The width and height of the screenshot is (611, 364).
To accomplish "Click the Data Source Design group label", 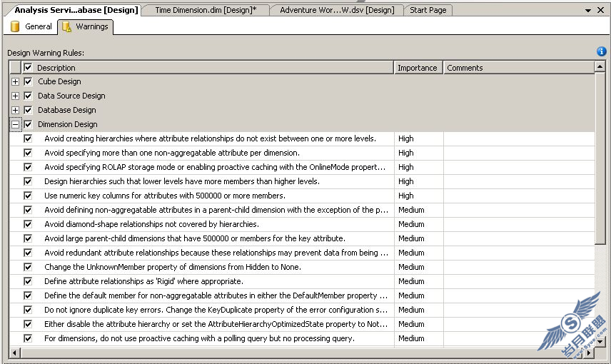I will (71, 96).
